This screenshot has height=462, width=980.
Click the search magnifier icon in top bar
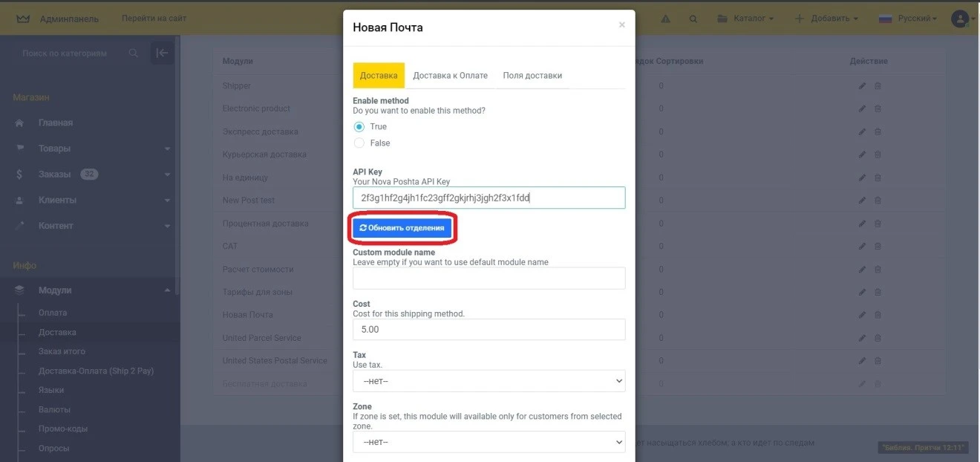point(693,19)
